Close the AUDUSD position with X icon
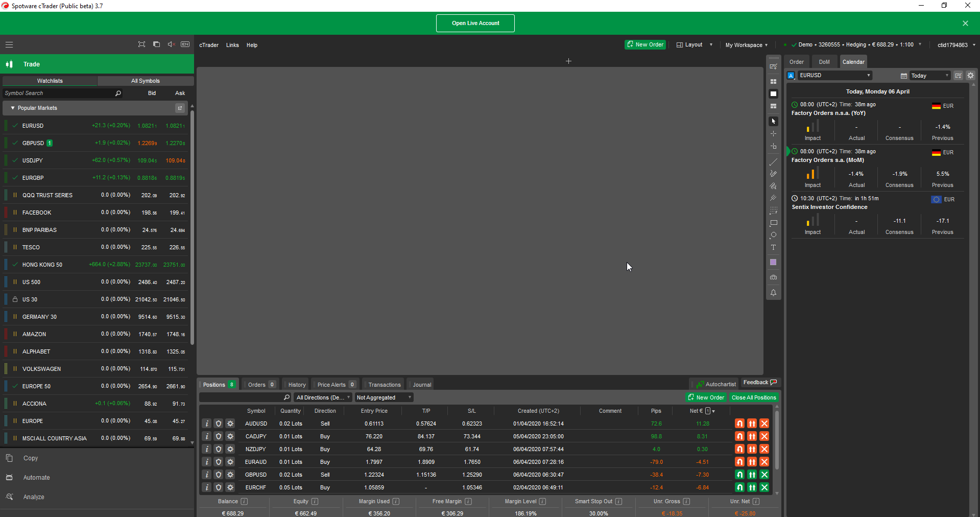 pyautogui.click(x=764, y=424)
